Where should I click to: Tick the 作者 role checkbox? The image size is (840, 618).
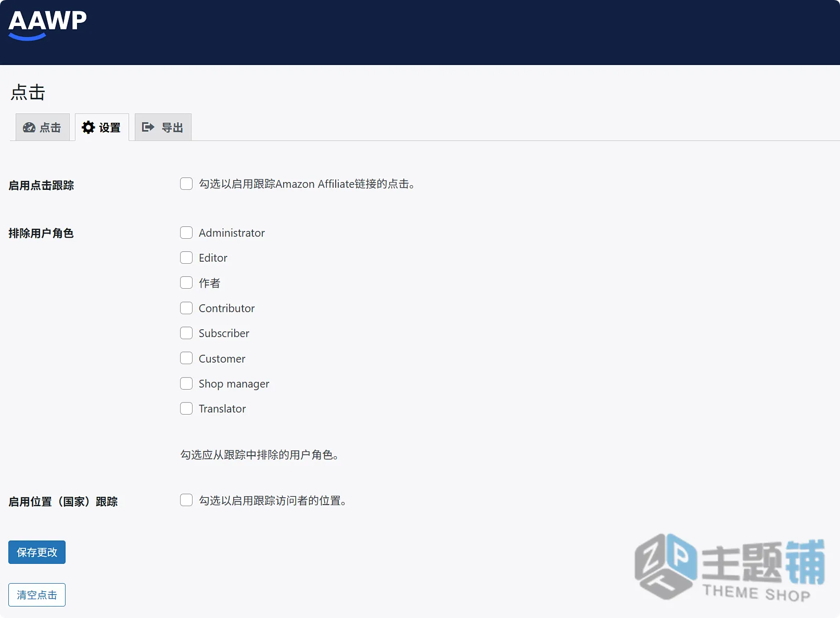186,282
